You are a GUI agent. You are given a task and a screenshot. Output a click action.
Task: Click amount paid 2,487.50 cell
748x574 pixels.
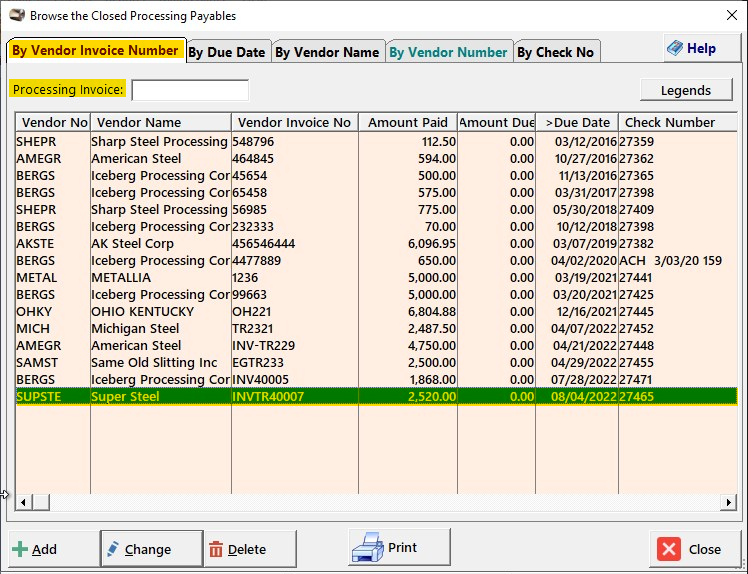click(x=408, y=329)
